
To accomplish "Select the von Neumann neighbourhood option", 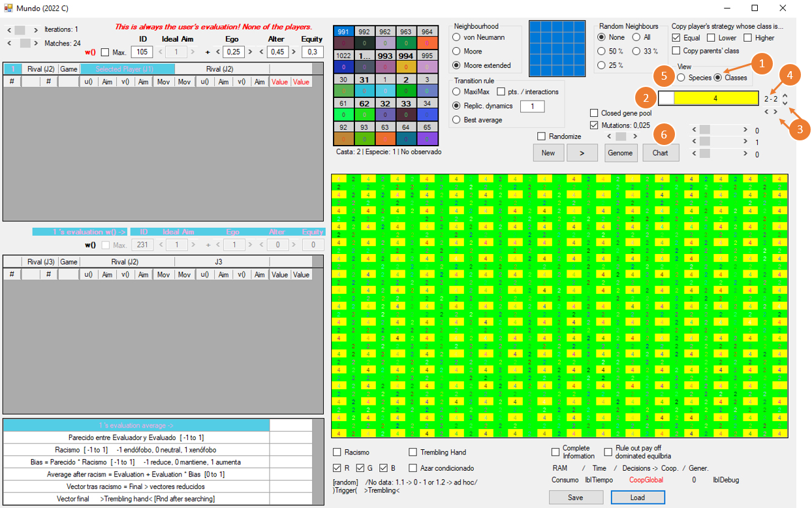I will (457, 38).
